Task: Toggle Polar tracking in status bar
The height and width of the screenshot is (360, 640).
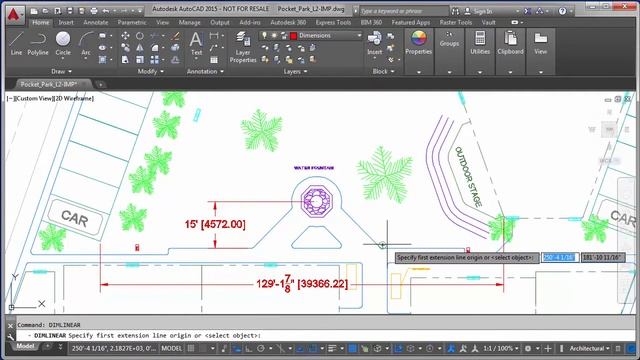Action: pyautogui.click(x=261, y=348)
